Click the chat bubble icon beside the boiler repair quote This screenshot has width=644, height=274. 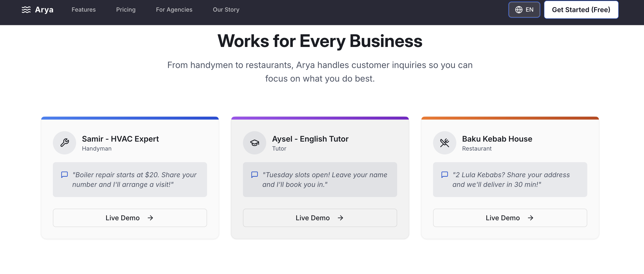[x=64, y=175]
